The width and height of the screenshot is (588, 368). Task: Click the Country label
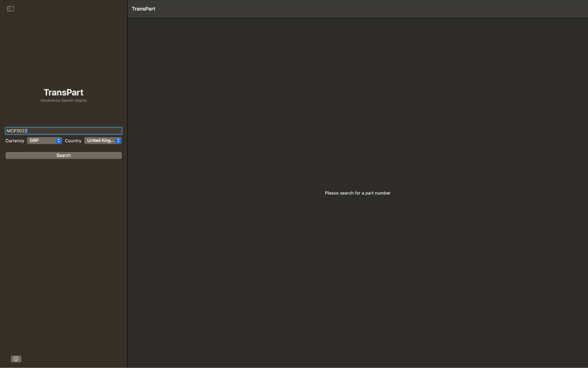coord(73,141)
